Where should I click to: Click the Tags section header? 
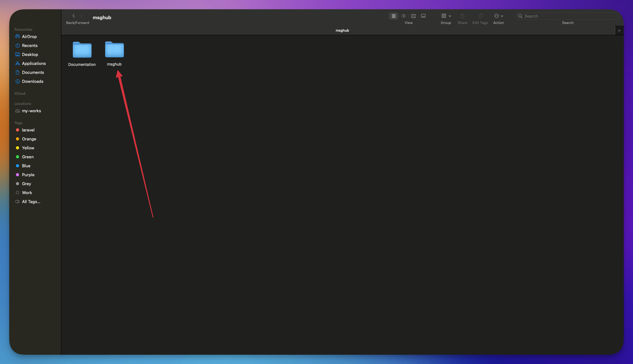[18, 123]
